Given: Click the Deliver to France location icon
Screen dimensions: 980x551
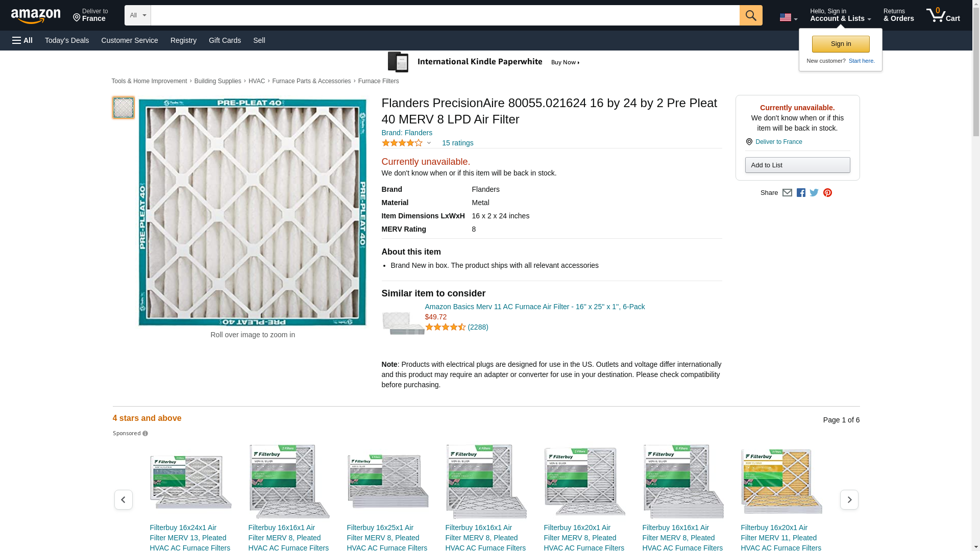Looking at the screenshot, I should 749,142.
